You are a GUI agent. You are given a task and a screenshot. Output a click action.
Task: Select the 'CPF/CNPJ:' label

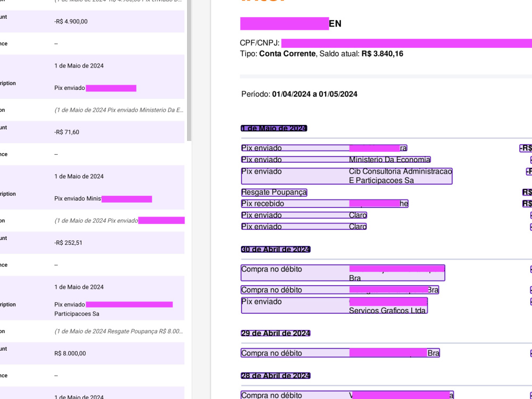click(260, 43)
